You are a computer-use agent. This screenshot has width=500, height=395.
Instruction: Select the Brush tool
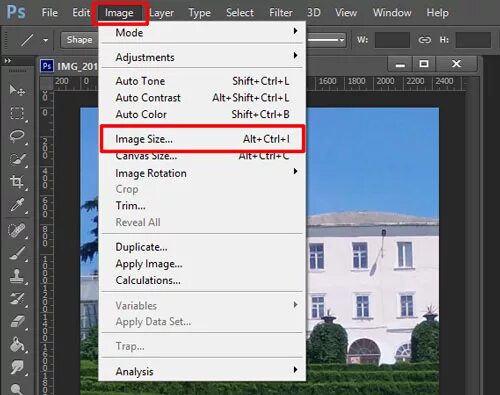click(x=17, y=253)
